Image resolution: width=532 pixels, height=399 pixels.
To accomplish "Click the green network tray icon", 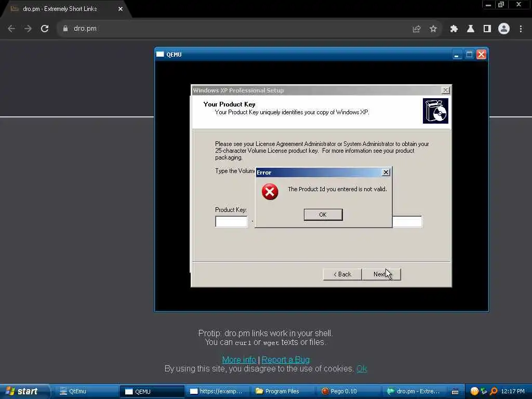I will [x=484, y=391].
